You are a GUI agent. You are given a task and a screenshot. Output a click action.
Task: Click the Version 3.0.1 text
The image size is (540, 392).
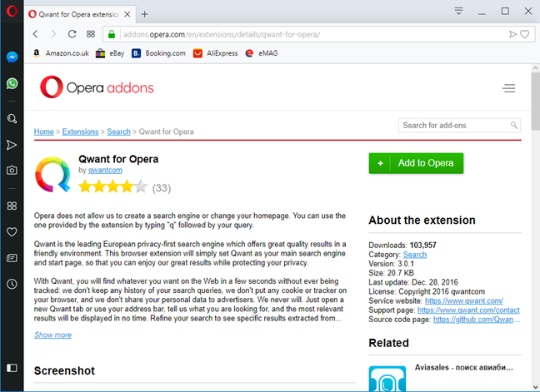391,264
